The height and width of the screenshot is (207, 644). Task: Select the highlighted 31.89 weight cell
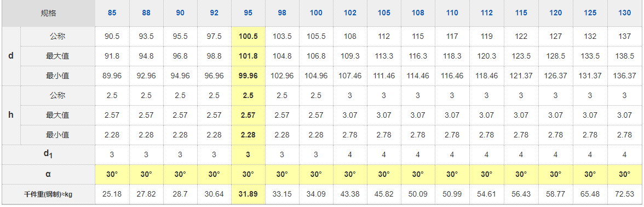[x=248, y=194]
